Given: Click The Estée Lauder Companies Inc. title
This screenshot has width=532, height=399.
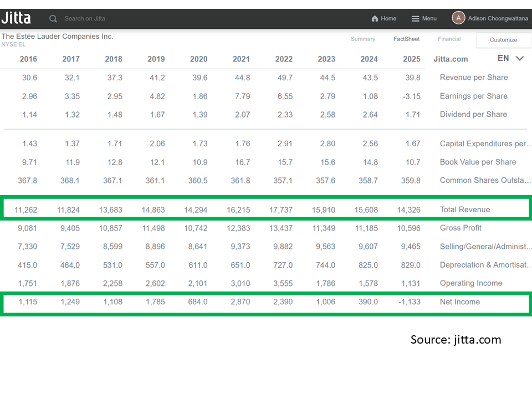Looking at the screenshot, I should (x=57, y=37).
